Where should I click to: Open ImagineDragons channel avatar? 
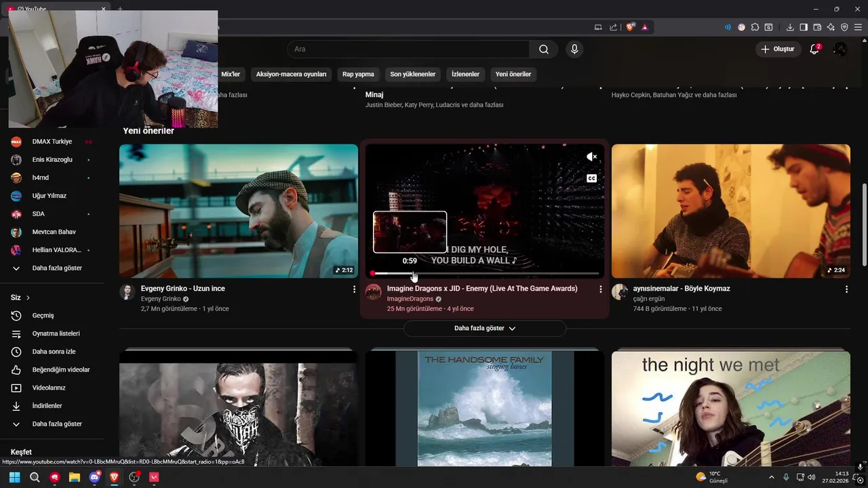tap(374, 292)
